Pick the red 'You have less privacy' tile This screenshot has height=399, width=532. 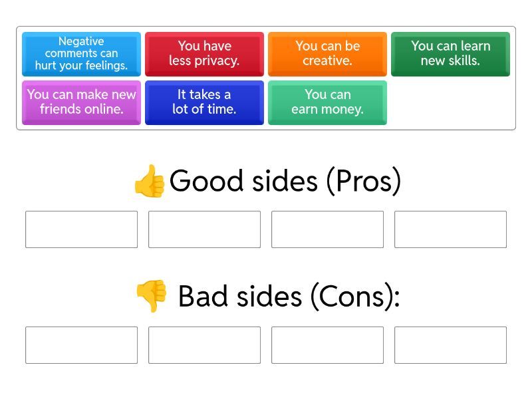[x=204, y=54]
